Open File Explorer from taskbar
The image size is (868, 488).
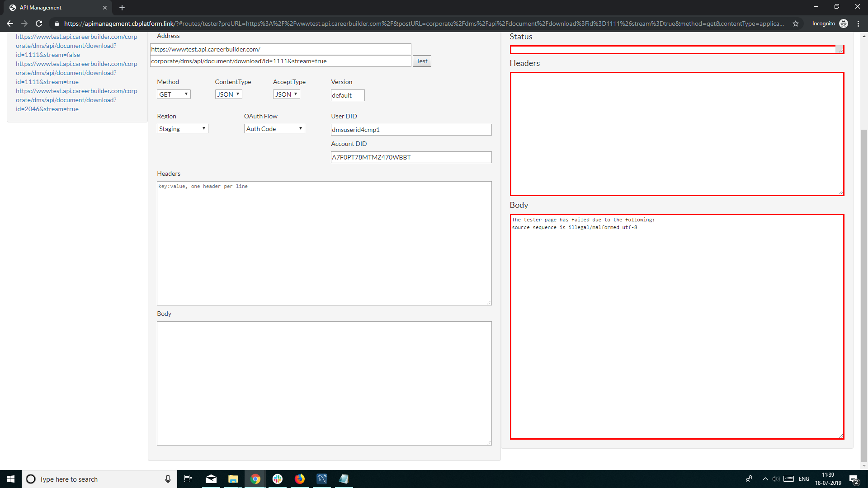pos(233,479)
